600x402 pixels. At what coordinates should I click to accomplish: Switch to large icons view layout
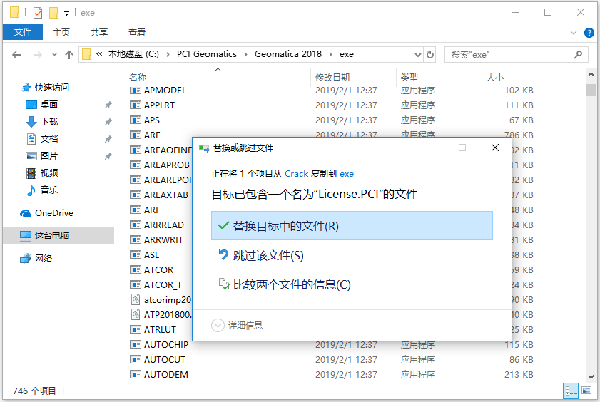coord(586,391)
